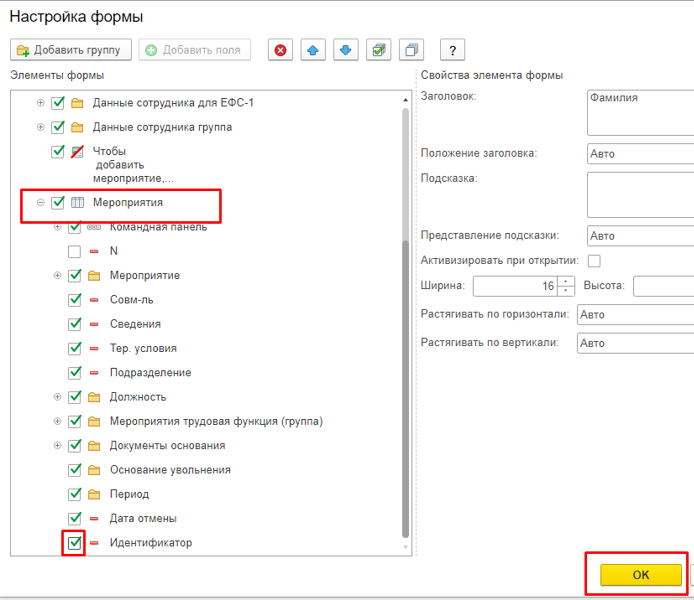
Task: Click the Добавить поля button
Action: coord(195,50)
